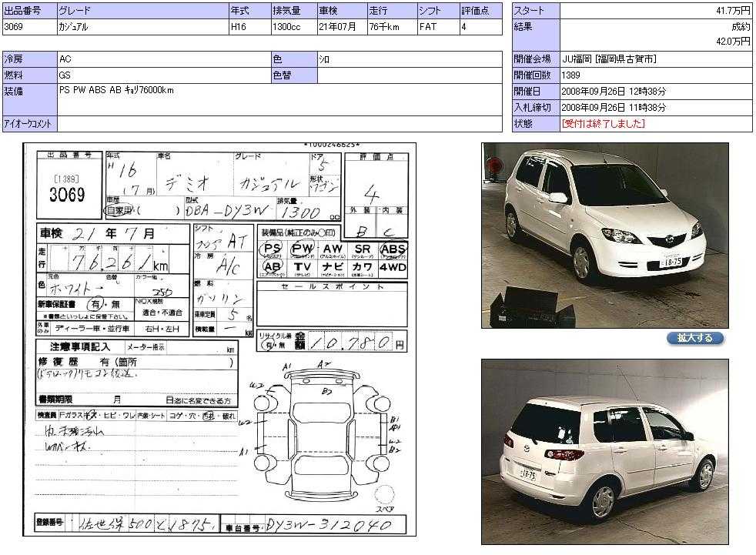Click the mileage value 76千km
This screenshot has height=555, width=756.
[x=384, y=27]
